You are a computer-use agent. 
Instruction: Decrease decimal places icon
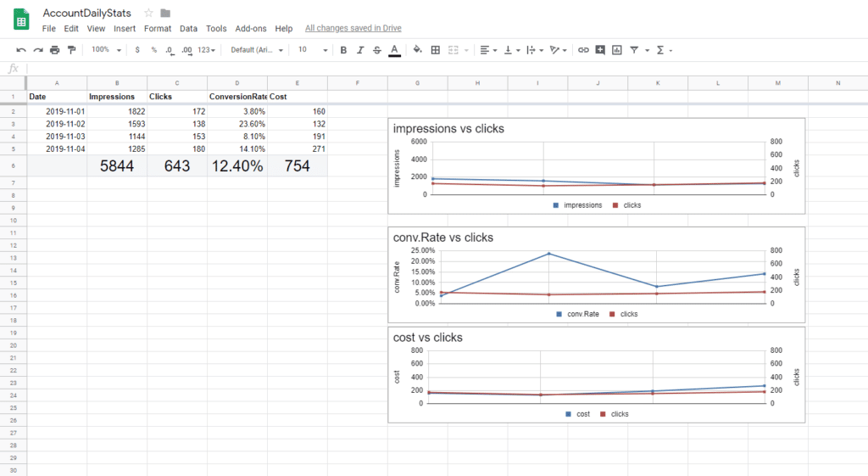tap(170, 50)
